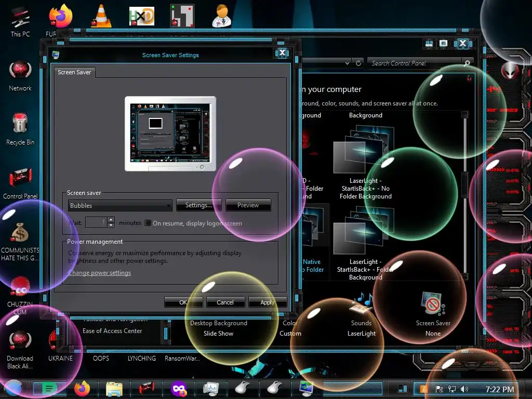The image size is (532, 399).
Task: Open the Personalization monitor icon on taskbar
Action: [307, 389]
